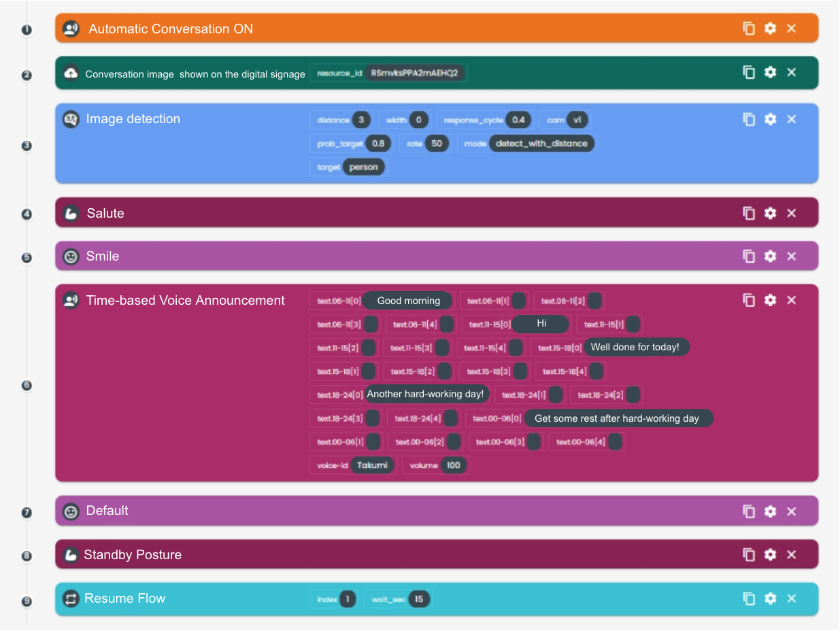Image resolution: width=840 pixels, height=634 pixels.
Task: Remove the Resume Flow block
Action: click(792, 599)
